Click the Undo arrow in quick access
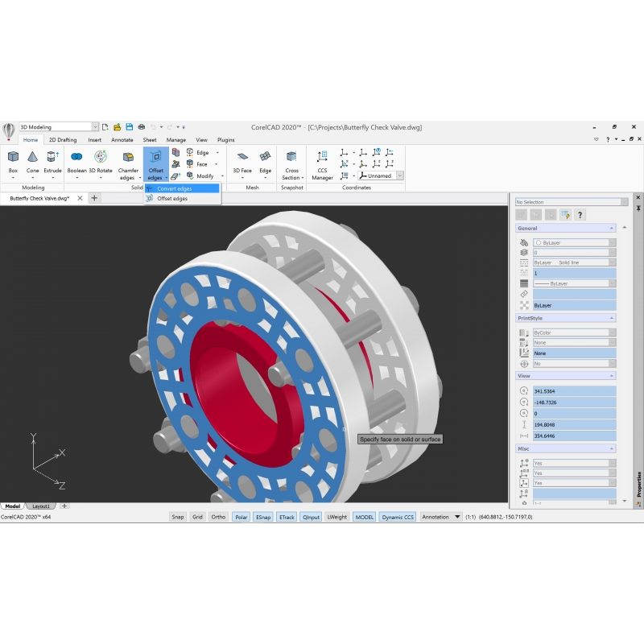 click(153, 127)
